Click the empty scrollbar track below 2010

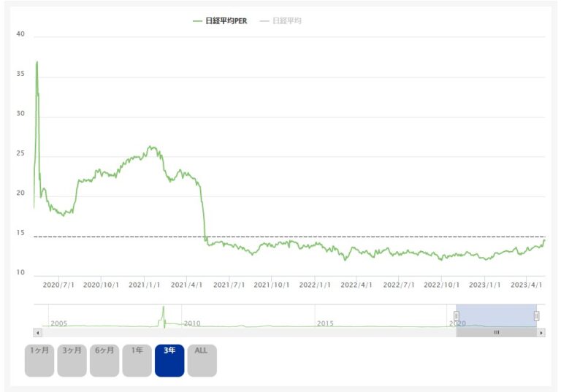point(191,332)
